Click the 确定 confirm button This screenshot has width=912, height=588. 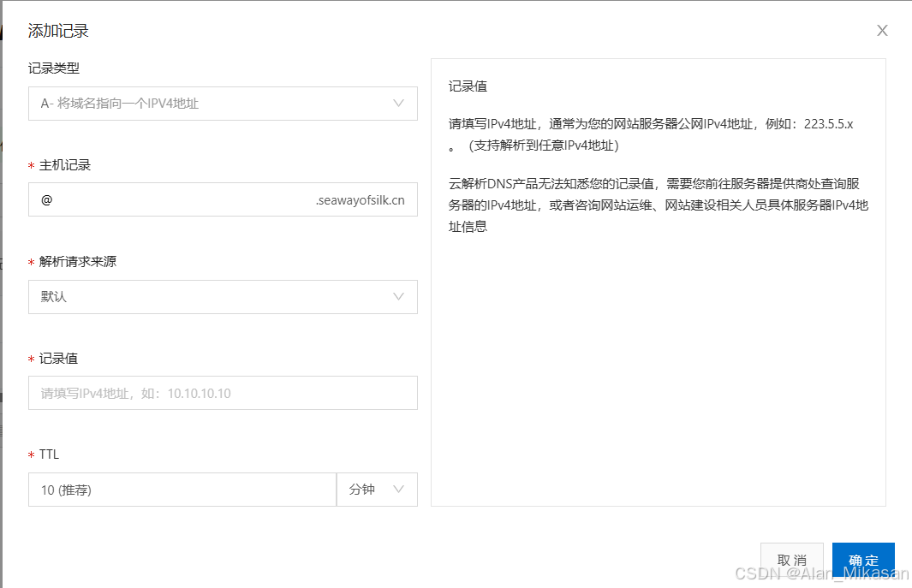click(862, 559)
